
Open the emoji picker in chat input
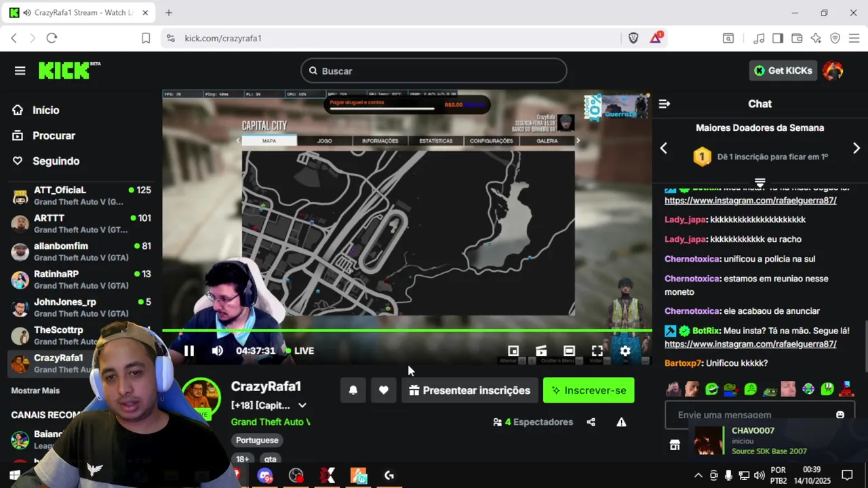pos(840,415)
